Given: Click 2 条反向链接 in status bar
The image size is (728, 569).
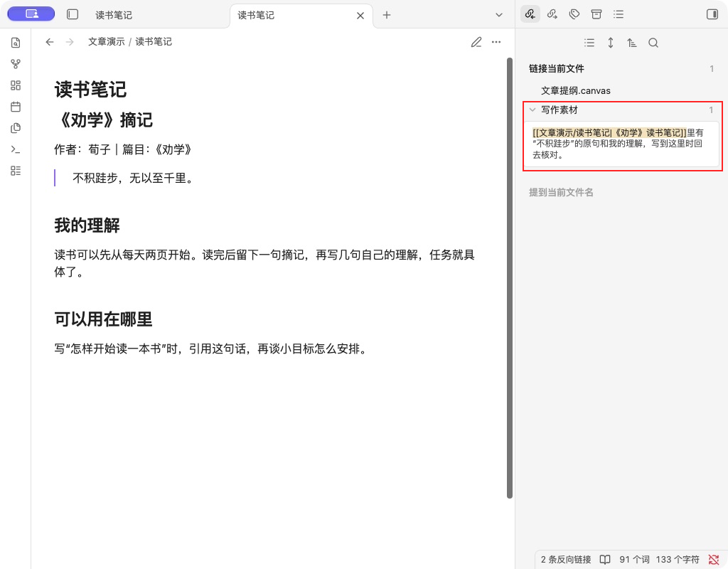Looking at the screenshot, I should [566, 559].
